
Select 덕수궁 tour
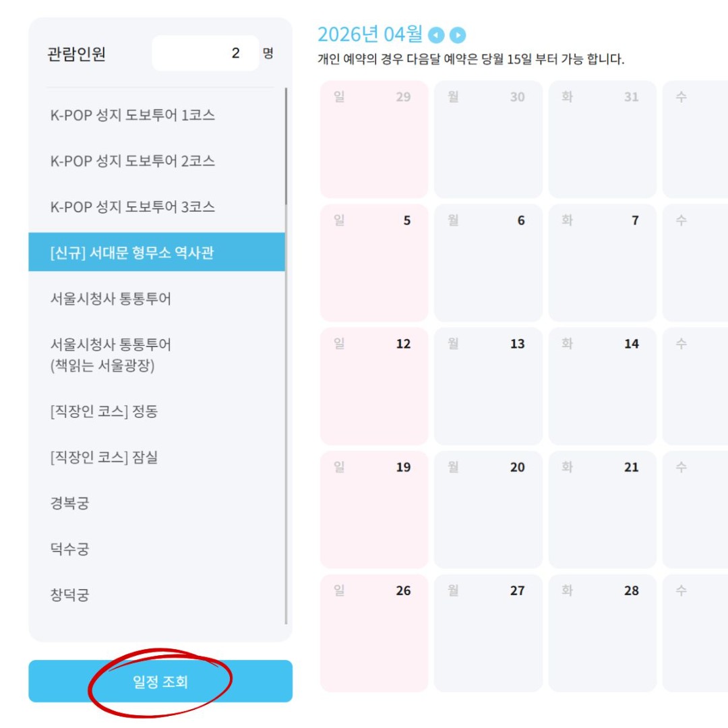coord(156,549)
